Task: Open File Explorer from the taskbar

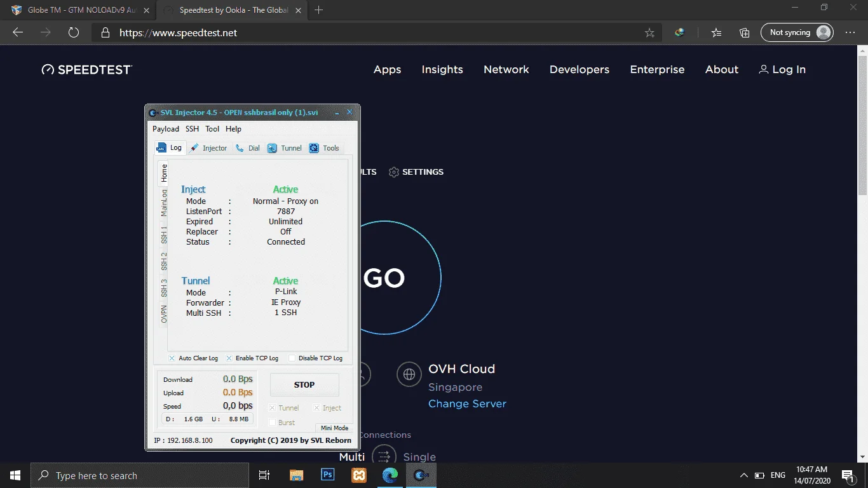Action: (296, 475)
